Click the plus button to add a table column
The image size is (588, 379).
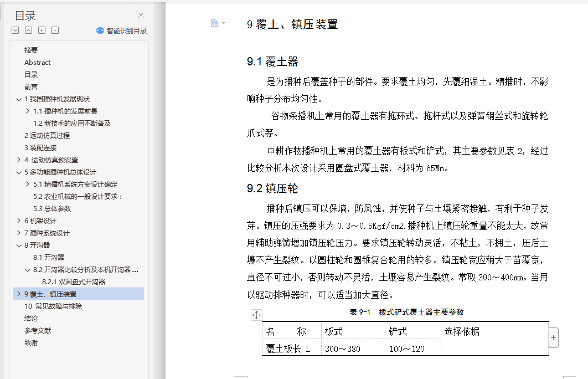[553, 338]
